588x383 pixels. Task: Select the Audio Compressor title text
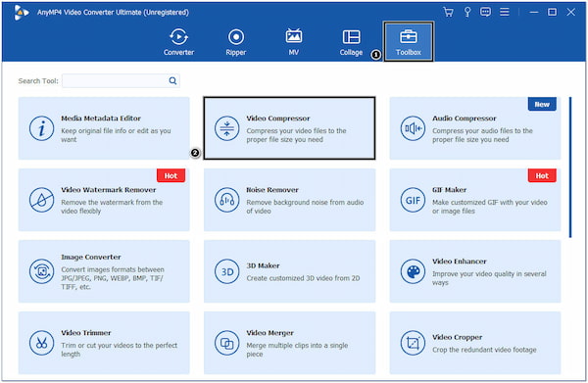tap(464, 119)
